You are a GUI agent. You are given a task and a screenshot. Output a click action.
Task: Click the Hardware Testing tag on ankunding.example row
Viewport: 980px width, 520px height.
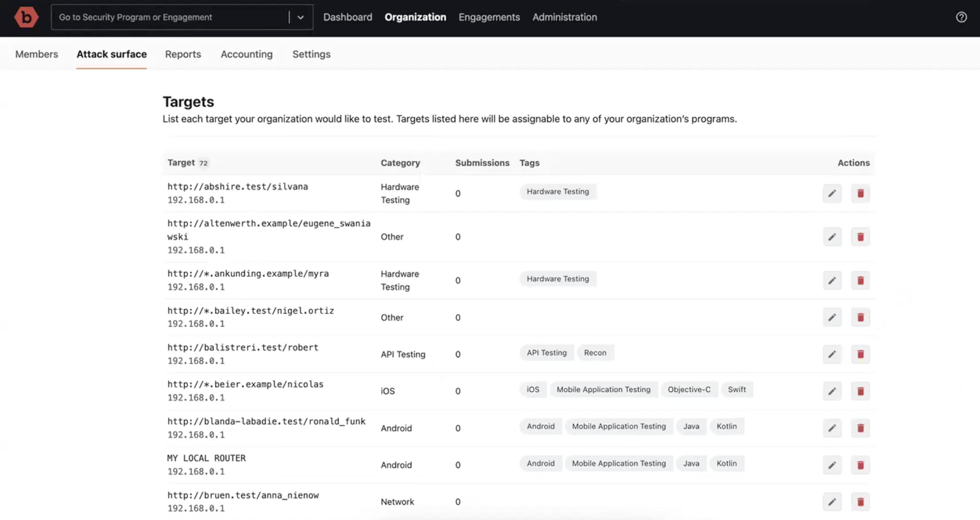558,279
